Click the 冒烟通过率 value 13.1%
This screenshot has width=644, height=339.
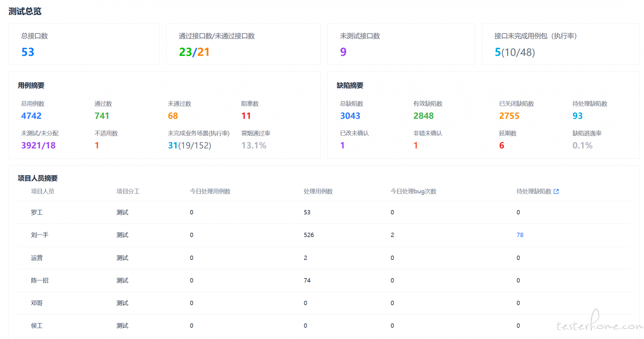(254, 145)
